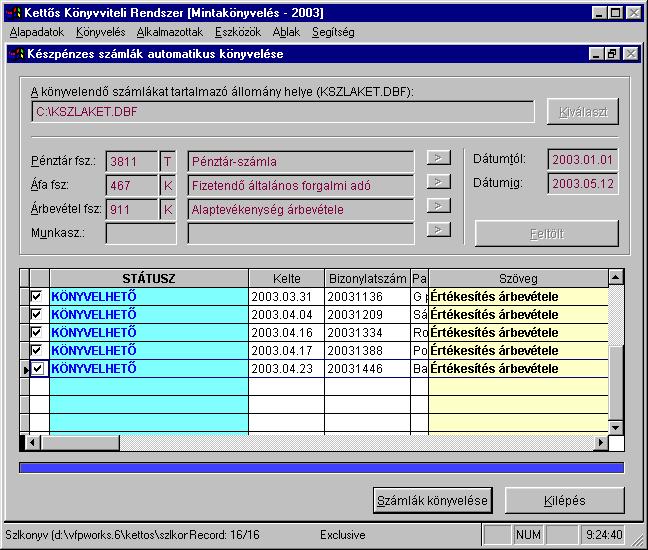Image resolution: width=648 pixels, height=550 pixels.
Task: Click the grid's scroll down arrow
Action: [x=616, y=427]
